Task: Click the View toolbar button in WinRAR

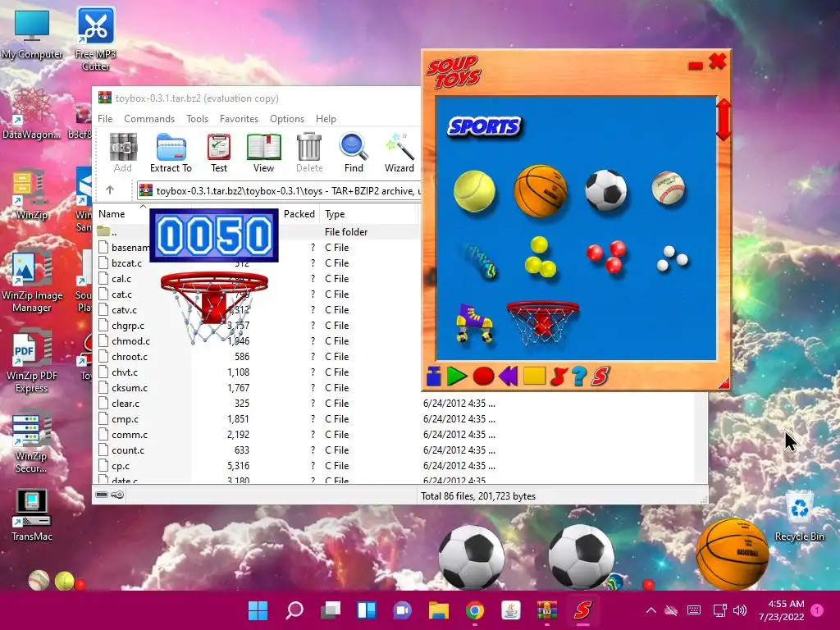Action: pyautogui.click(x=263, y=153)
